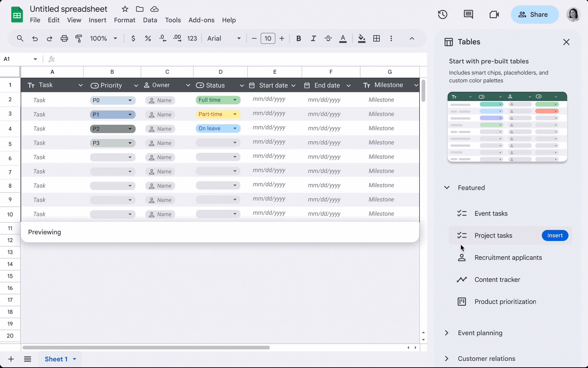Open the Insert menu
The height and width of the screenshot is (368, 588).
pyautogui.click(x=97, y=20)
